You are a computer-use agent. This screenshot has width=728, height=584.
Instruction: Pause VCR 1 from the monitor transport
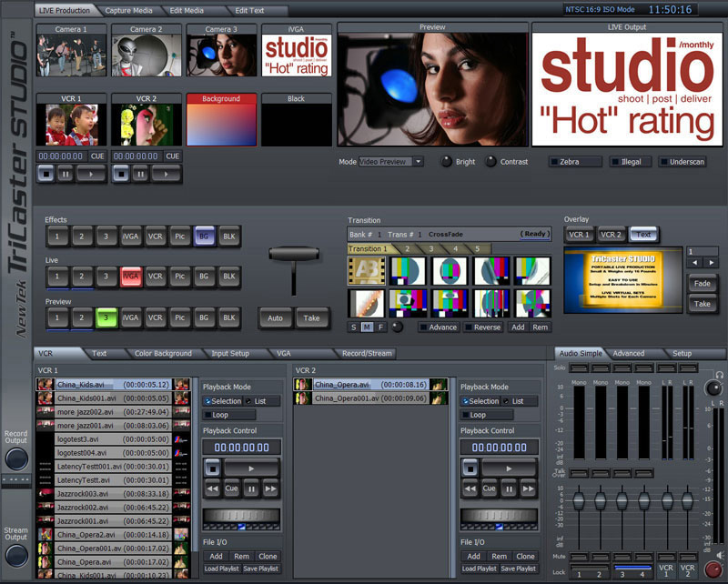coord(66,174)
